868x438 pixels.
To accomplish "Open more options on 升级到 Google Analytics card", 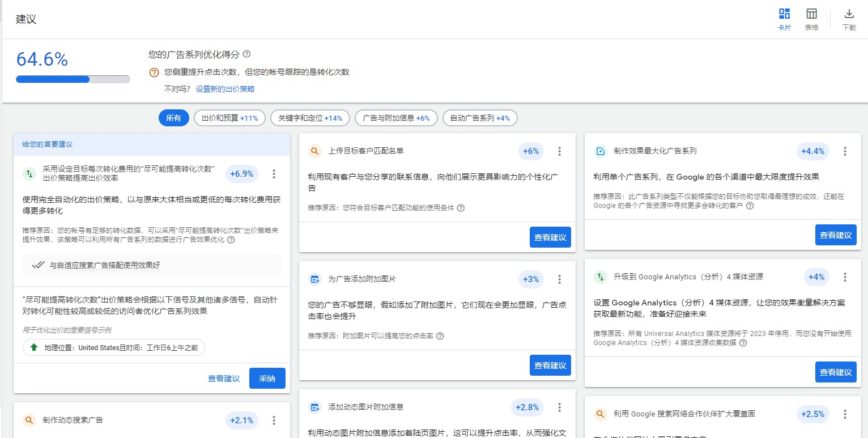I will [x=845, y=277].
